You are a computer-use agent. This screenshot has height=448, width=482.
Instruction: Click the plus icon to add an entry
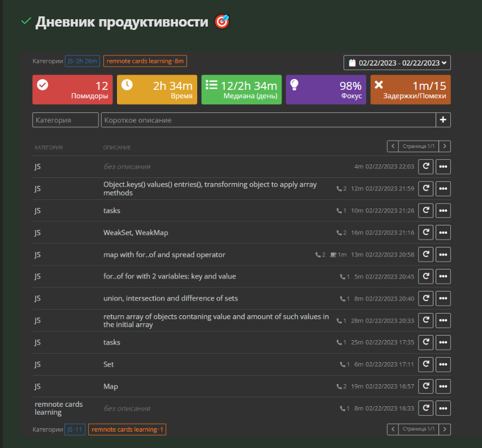coord(443,120)
